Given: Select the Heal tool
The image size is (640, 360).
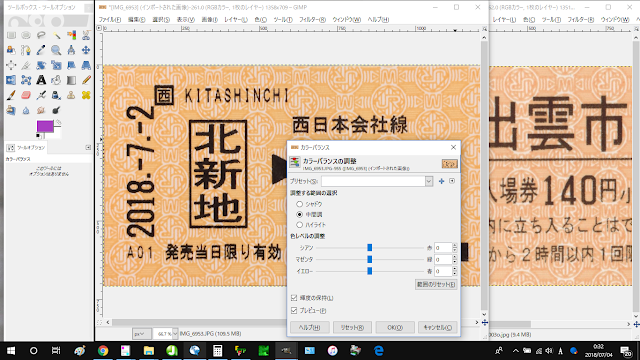Looking at the screenshot, I should (x=86, y=95).
